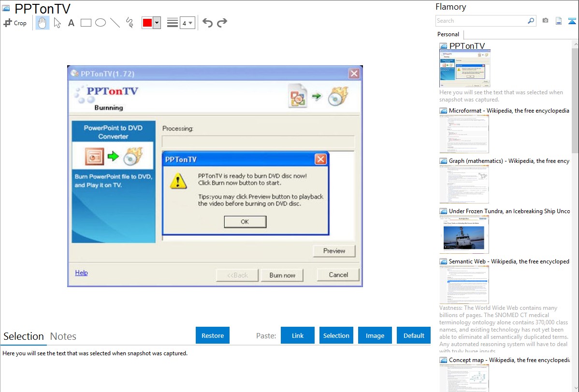Redo the annotation
This screenshot has height=392, width=579.
(x=222, y=23)
